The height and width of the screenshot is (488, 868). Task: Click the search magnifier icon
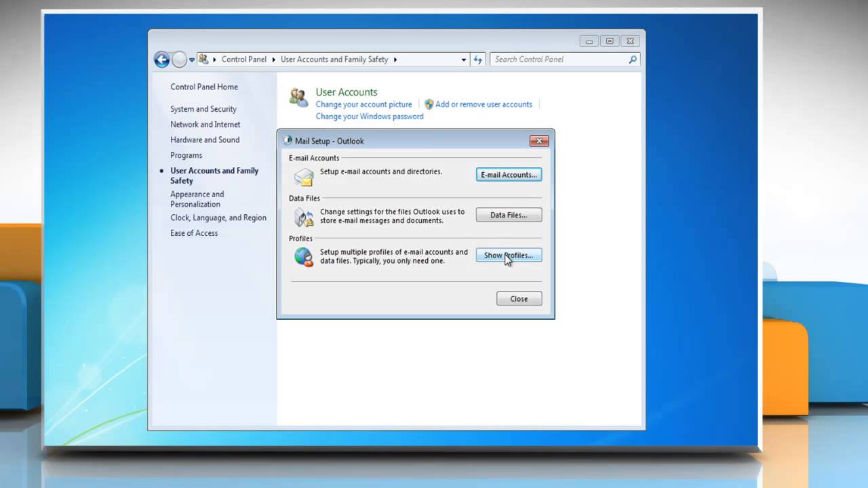click(x=633, y=60)
